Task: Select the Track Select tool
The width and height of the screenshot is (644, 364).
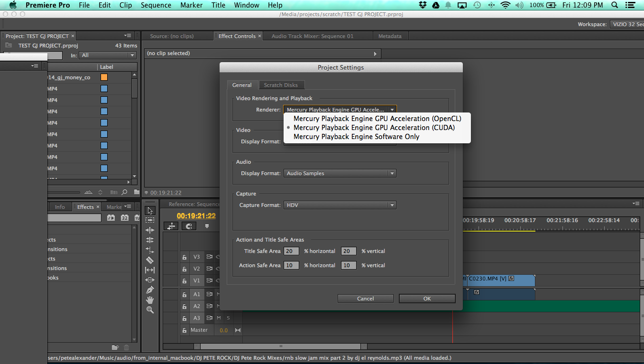Action: (150, 220)
